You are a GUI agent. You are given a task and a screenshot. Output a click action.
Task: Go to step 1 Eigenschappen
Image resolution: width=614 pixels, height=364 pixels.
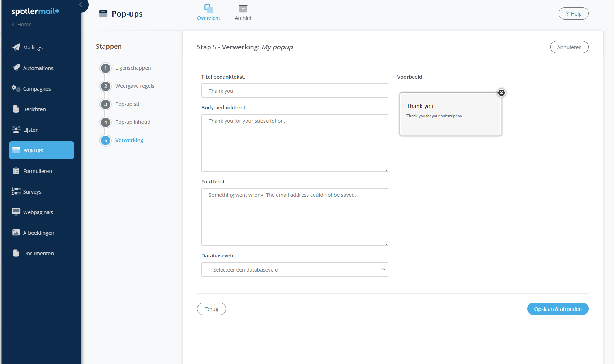(x=133, y=68)
